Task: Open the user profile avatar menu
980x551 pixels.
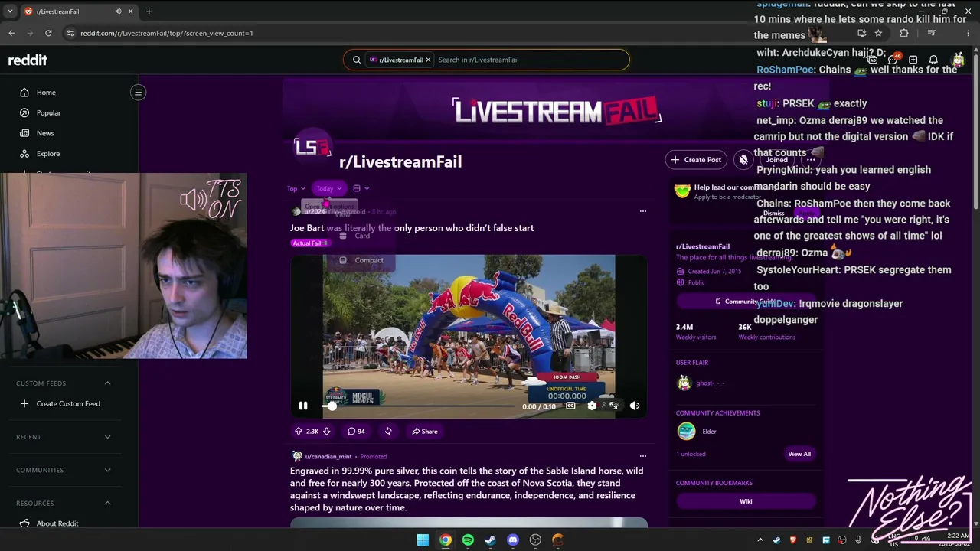Action: click(958, 60)
